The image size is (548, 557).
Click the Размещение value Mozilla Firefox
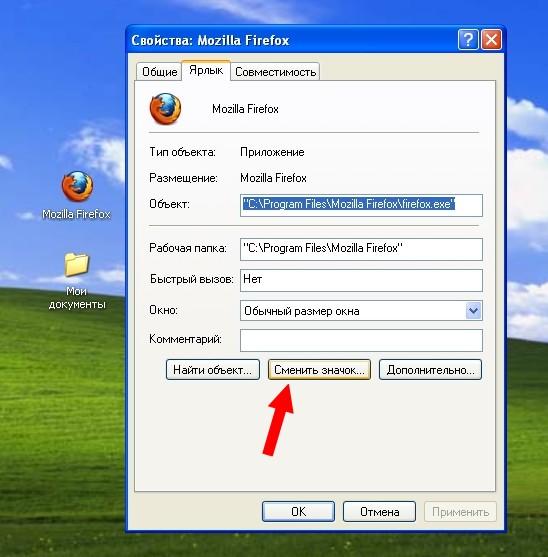click(273, 178)
